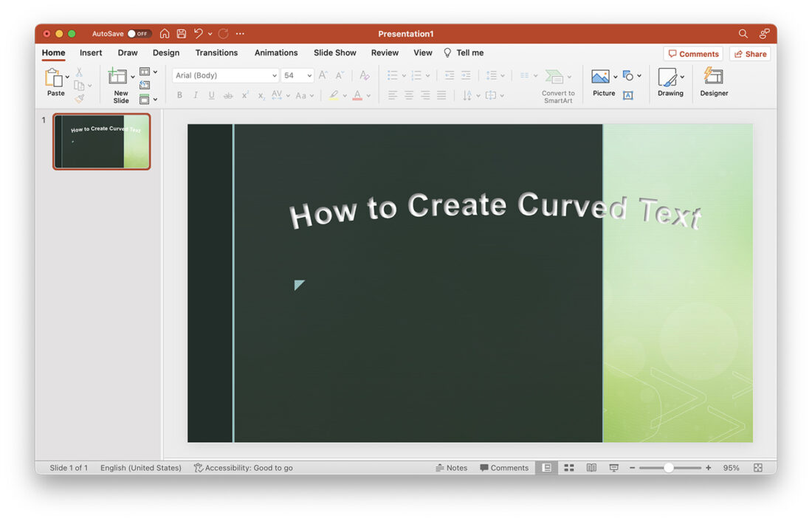
Task: Increase the font size
Action: (x=322, y=75)
